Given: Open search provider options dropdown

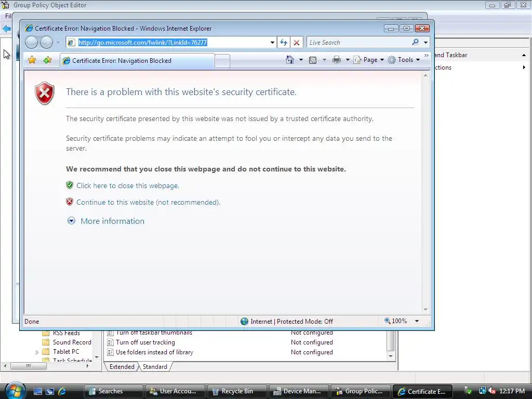Looking at the screenshot, I should [426, 43].
